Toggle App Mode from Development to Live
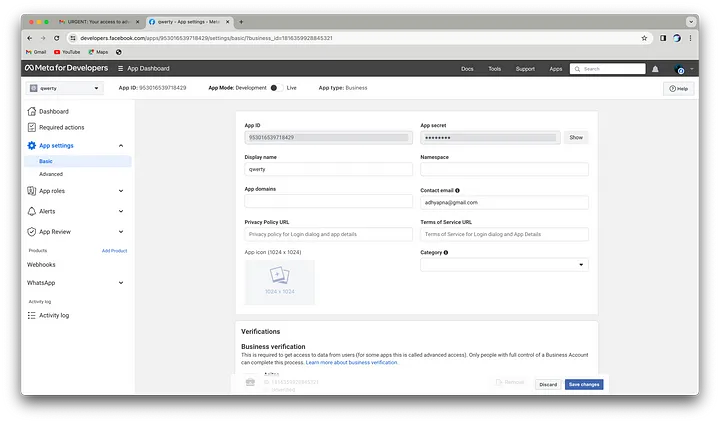Viewport: 720px width, 423px height. point(276,88)
